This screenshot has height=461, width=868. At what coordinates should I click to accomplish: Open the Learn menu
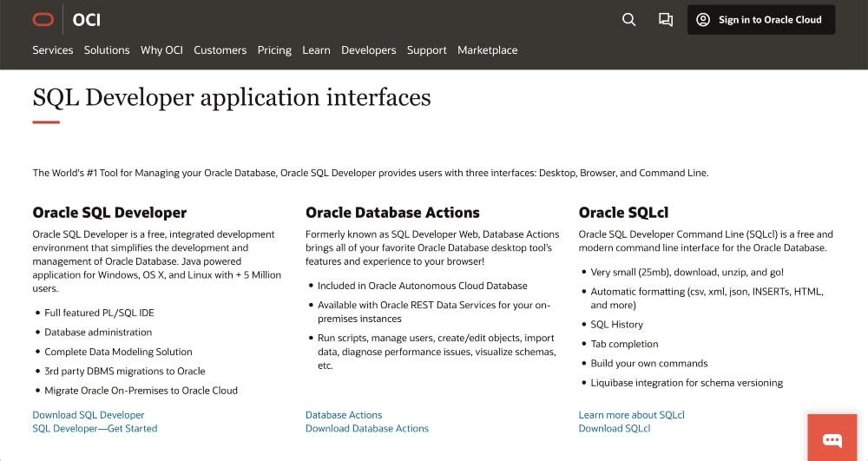316,49
